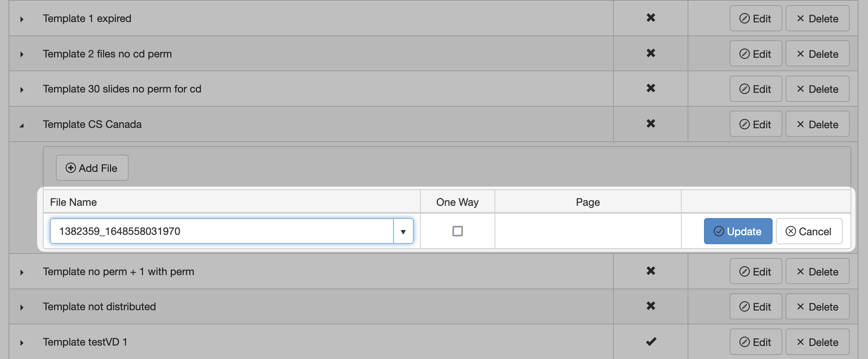Cancel the file row edit
868x359 pixels.
tap(809, 232)
